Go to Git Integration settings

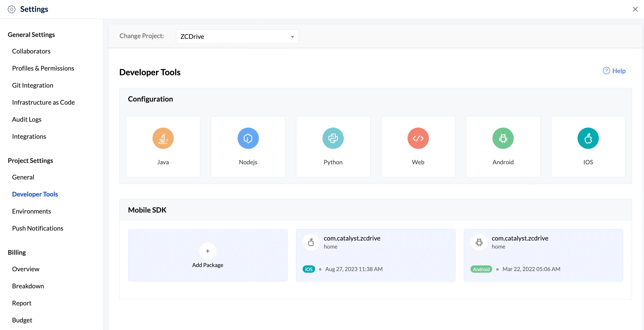(x=32, y=85)
